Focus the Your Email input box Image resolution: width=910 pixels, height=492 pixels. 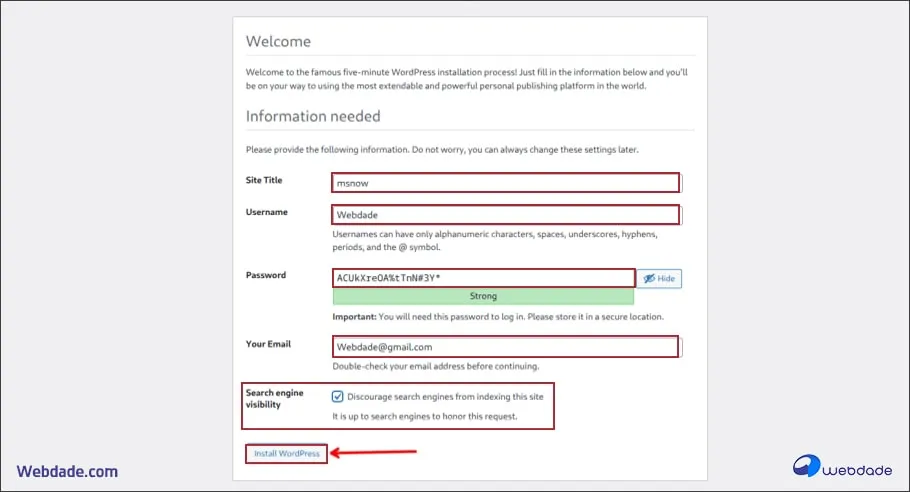coord(505,346)
